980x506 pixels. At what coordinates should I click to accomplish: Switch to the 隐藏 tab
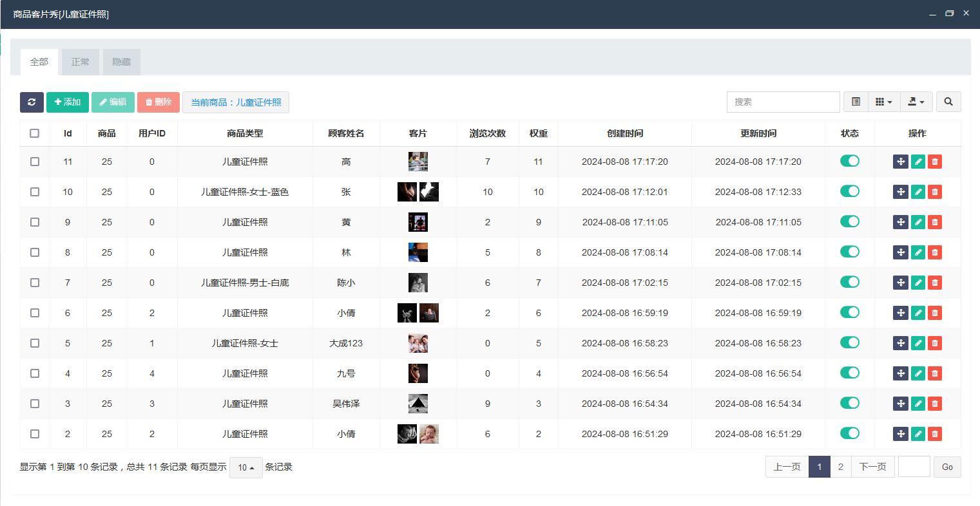[121, 62]
